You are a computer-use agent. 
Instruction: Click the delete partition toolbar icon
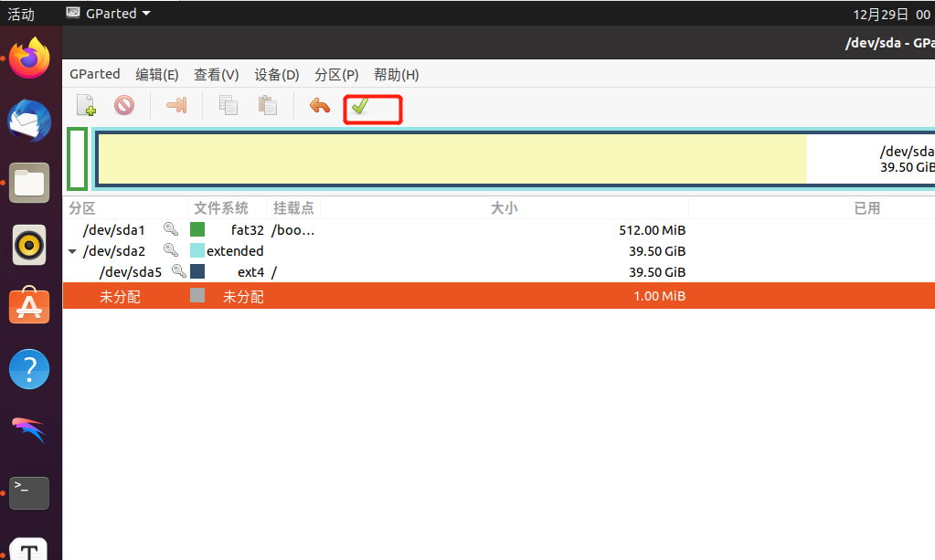[124, 106]
